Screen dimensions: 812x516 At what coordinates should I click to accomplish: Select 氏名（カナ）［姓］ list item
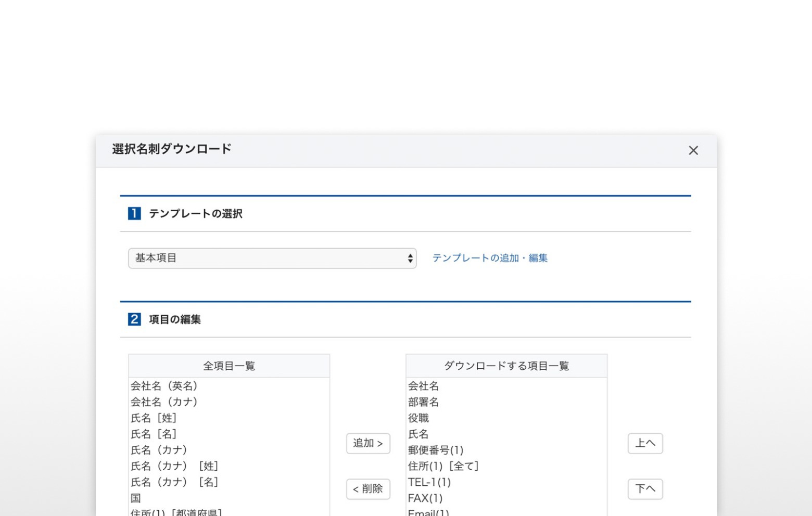(229, 466)
